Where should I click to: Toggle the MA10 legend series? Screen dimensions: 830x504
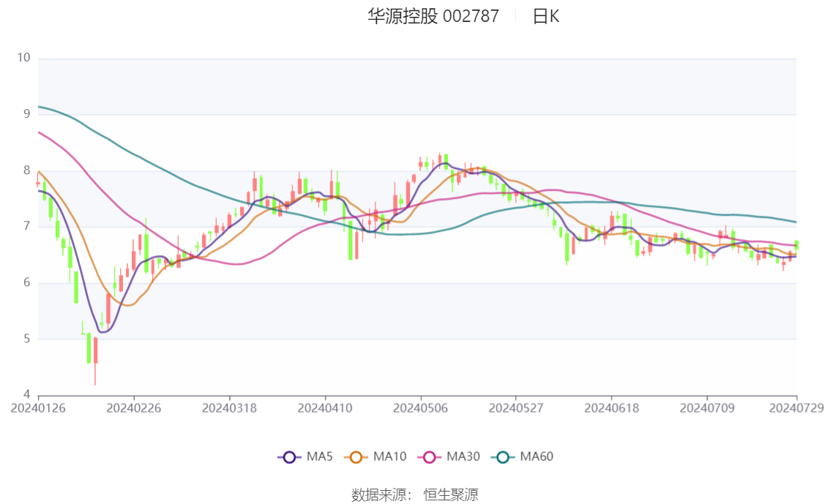375,457
